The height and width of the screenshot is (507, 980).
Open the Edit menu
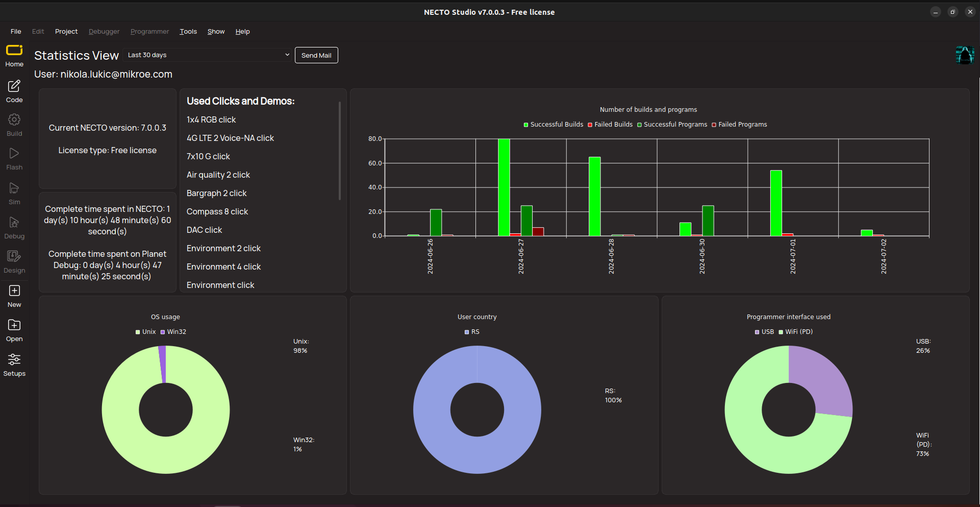(x=38, y=32)
